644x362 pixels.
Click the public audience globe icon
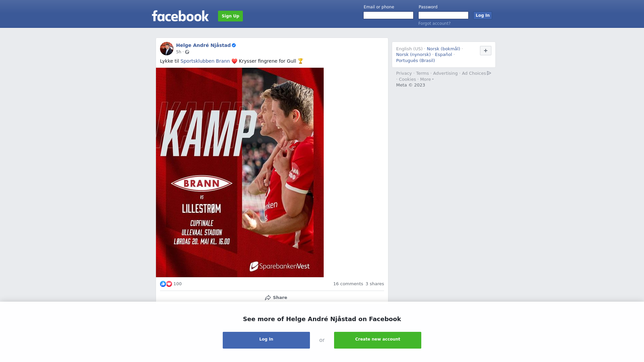(x=187, y=52)
